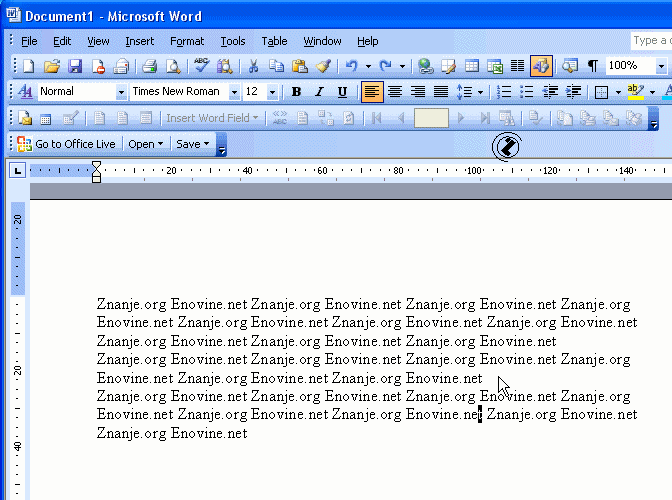This screenshot has height=500, width=672.
Task: Open Line Spacing dropdown arrow
Action: [x=480, y=92]
